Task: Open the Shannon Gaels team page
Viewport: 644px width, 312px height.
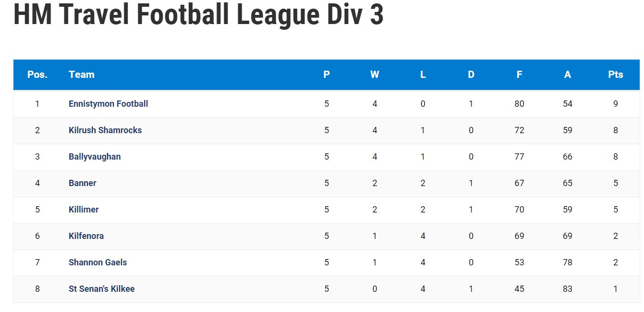Action: pos(98,262)
